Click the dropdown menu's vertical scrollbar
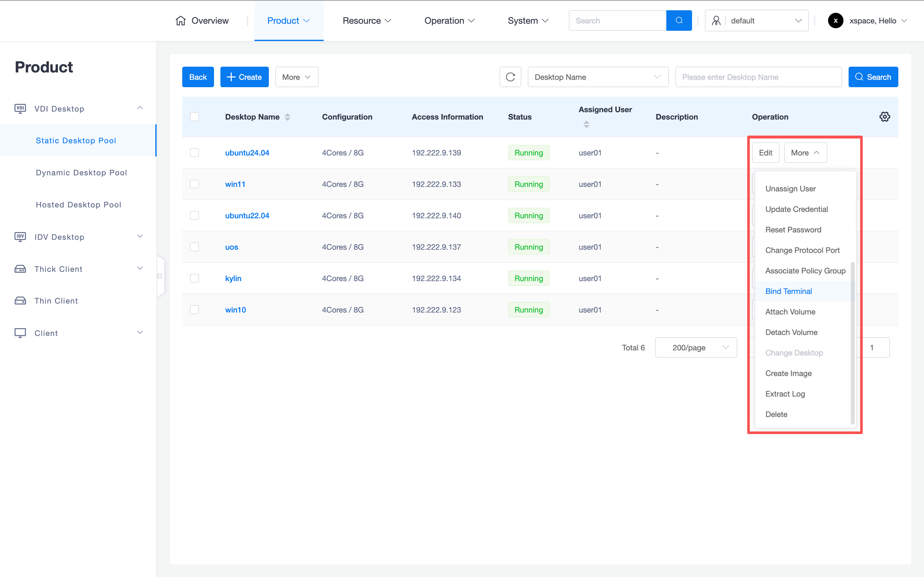924x577 pixels. (852, 343)
